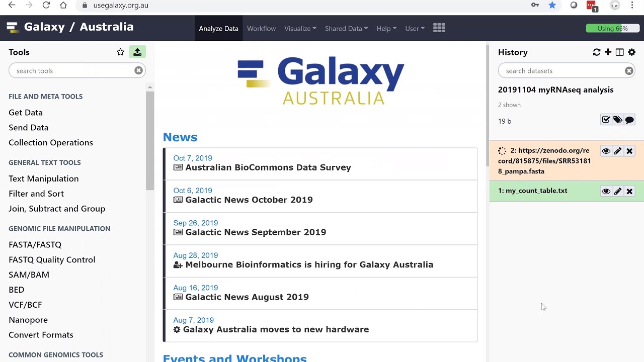Expand the BED tool section
Image resolution: width=644 pixels, height=362 pixels.
coord(17,290)
